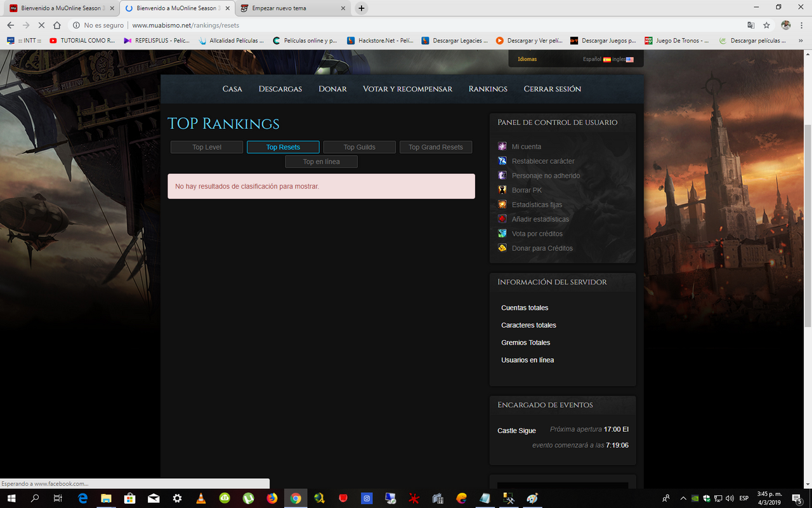This screenshot has height=508, width=812.
Task: Switch to Top Guilds ranking tab
Action: (360, 147)
